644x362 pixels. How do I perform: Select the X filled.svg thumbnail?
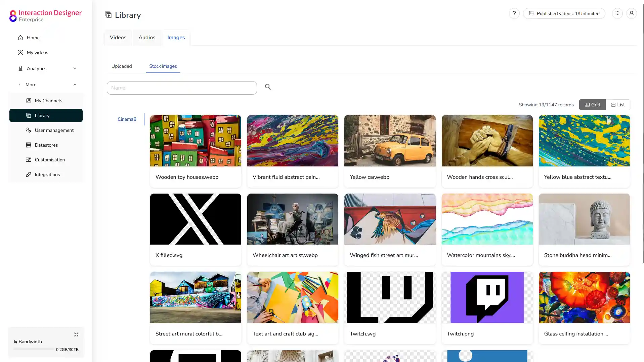coord(196,219)
